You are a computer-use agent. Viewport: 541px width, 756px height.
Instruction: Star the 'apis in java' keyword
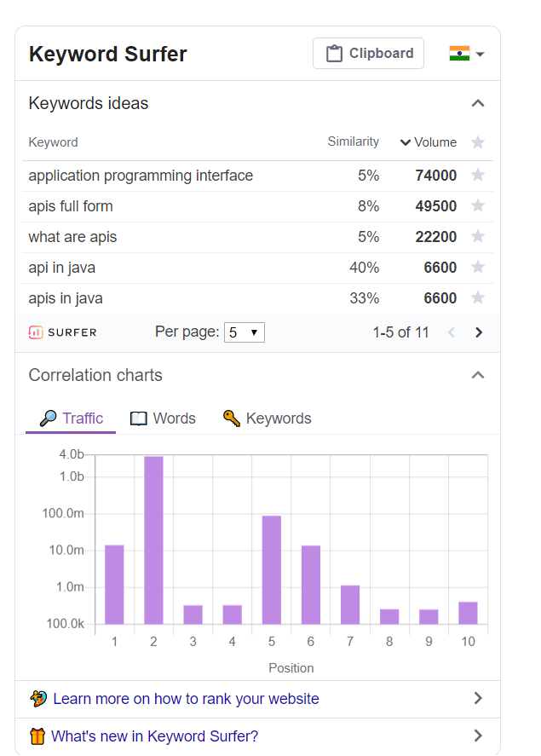coord(477,297)
